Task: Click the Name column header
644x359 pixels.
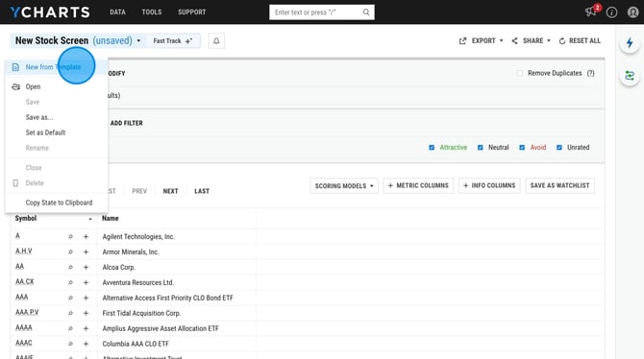Action: [111, 218]
